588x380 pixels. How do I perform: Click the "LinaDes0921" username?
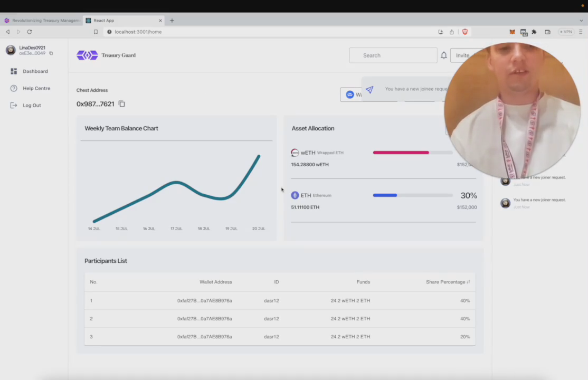tap(32, 47)
